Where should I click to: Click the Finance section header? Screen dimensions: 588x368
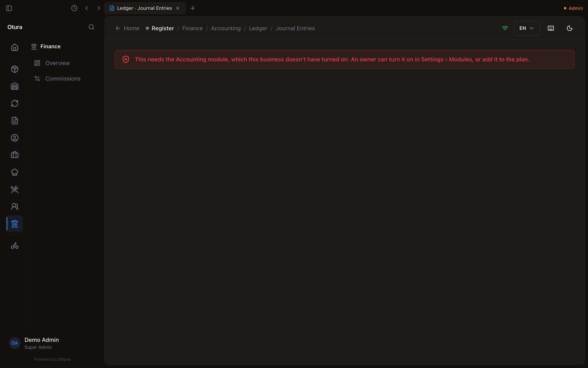coord(46,46)
